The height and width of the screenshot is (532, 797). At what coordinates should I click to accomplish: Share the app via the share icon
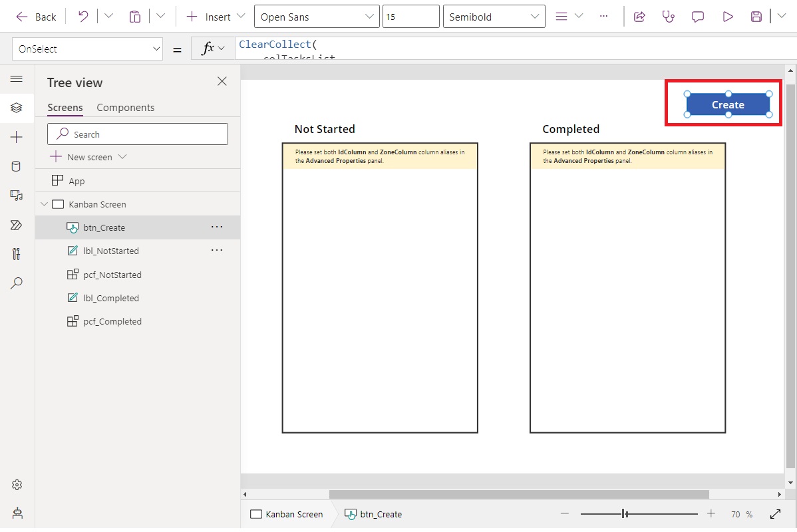coord(639,16)
